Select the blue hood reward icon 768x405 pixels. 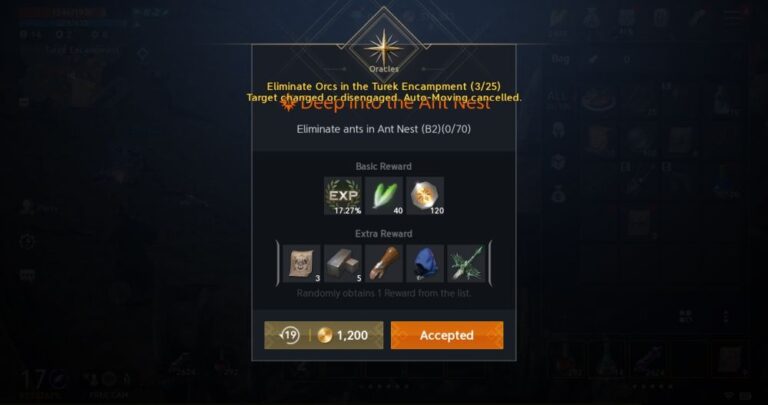[425, 263]
